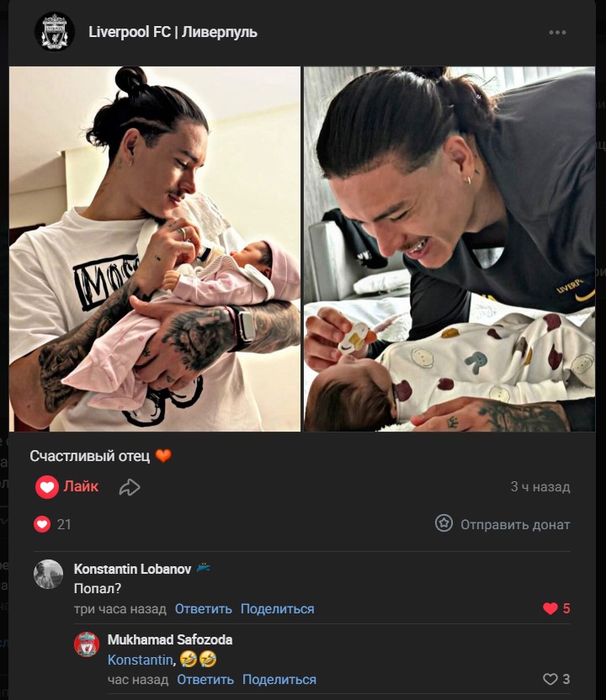Click the star icon next to Отправить донат

coord(444,523)
